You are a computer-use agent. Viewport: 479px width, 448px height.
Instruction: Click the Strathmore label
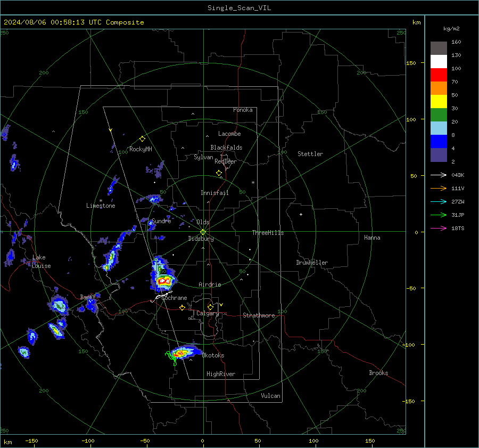(259, 315)
